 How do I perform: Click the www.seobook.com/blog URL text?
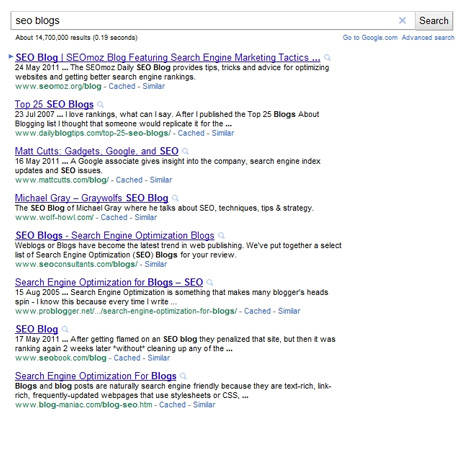click(61, 358)
